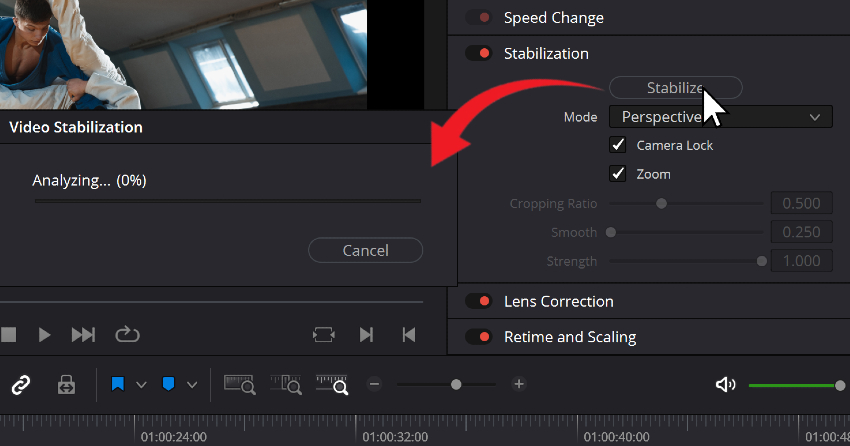Image resolution: width=850 pixels, height=446 pixels.
Task: Zoom out the timeline with minus button
Action: [x=374, y=384]
